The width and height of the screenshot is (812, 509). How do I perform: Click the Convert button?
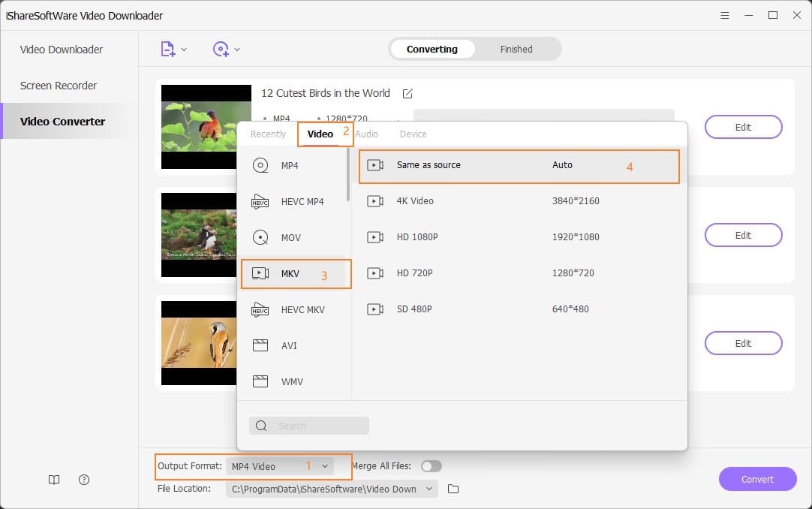click(x=758, y=479)
